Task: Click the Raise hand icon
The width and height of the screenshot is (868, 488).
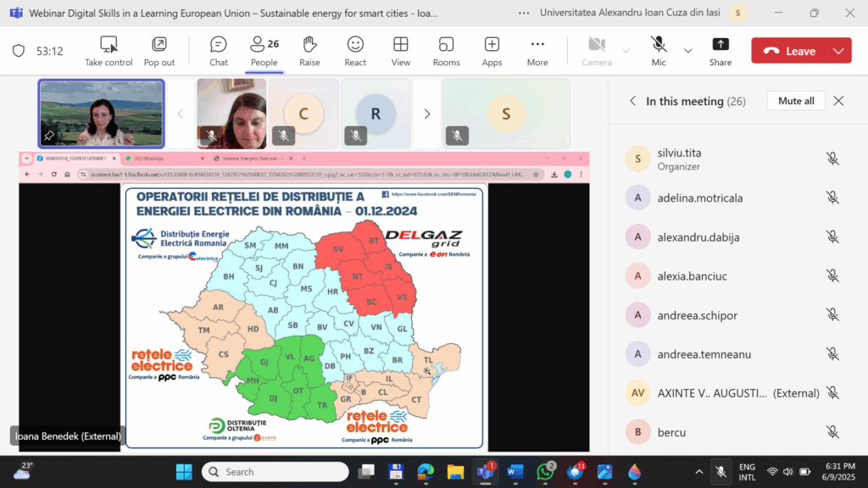Action: 309,50
